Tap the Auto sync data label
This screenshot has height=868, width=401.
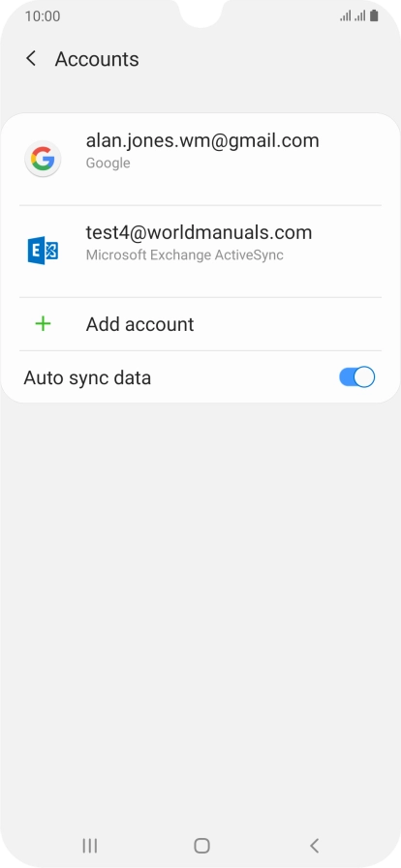click(87, 378)
